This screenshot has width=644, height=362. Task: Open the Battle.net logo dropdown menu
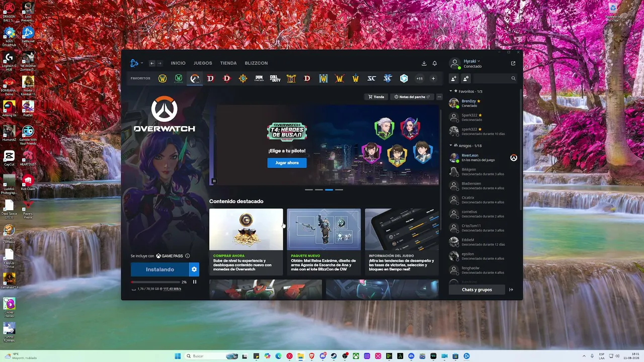click(x=136, y=63)
